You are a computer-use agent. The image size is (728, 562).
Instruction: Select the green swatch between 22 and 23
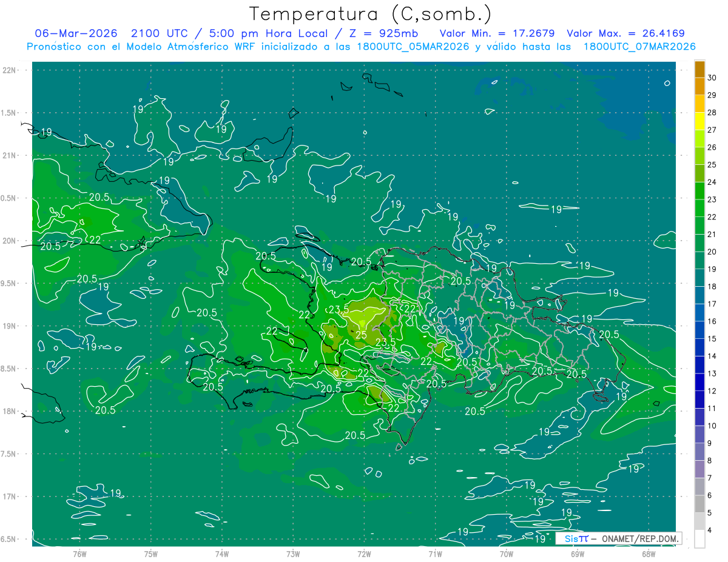coord(699,209)
